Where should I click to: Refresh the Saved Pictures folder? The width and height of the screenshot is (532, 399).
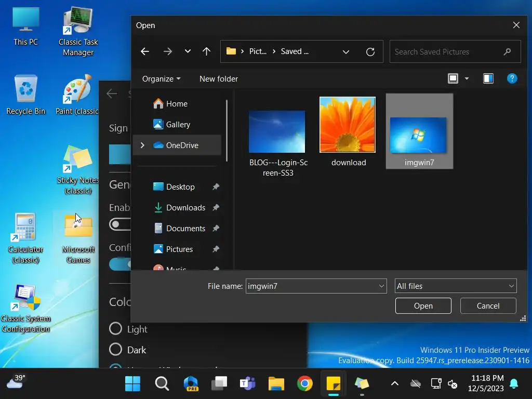[370, 52]
